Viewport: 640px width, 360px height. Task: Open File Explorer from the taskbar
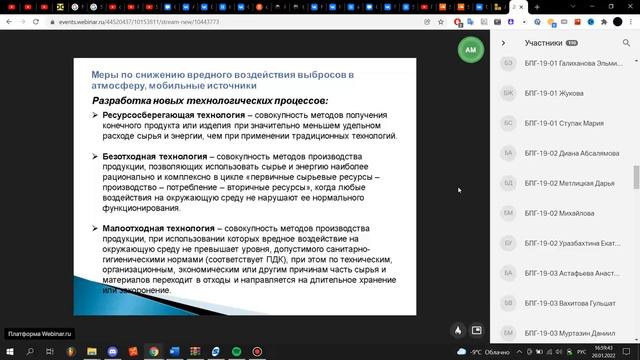click(92, 351)
